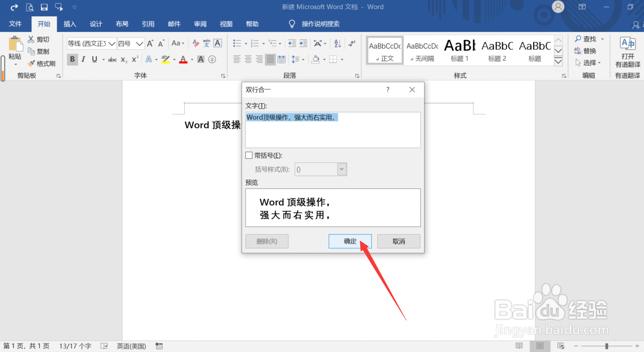This screenshot has height=352, width=644.
Task: Toggle superscript formatting
Action: 135,59
